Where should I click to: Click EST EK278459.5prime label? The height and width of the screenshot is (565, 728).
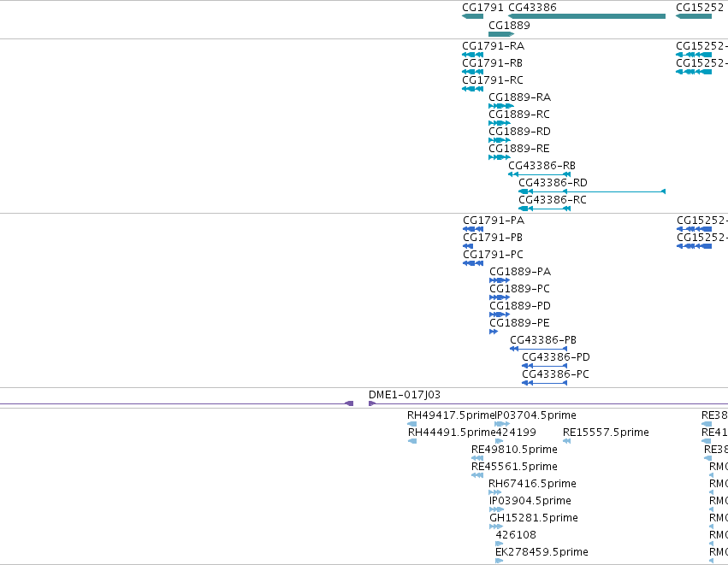(x=542, y=553)
